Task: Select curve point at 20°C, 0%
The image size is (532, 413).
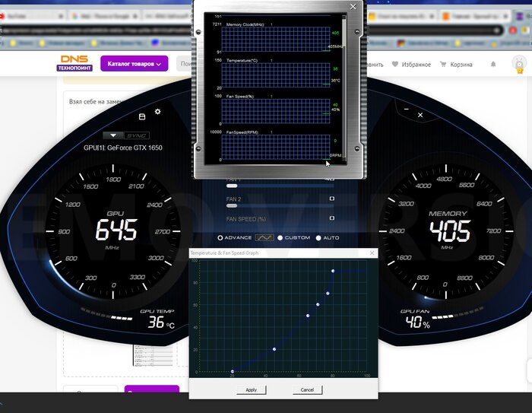Action: pyautogui.click(x=233, y=372)
